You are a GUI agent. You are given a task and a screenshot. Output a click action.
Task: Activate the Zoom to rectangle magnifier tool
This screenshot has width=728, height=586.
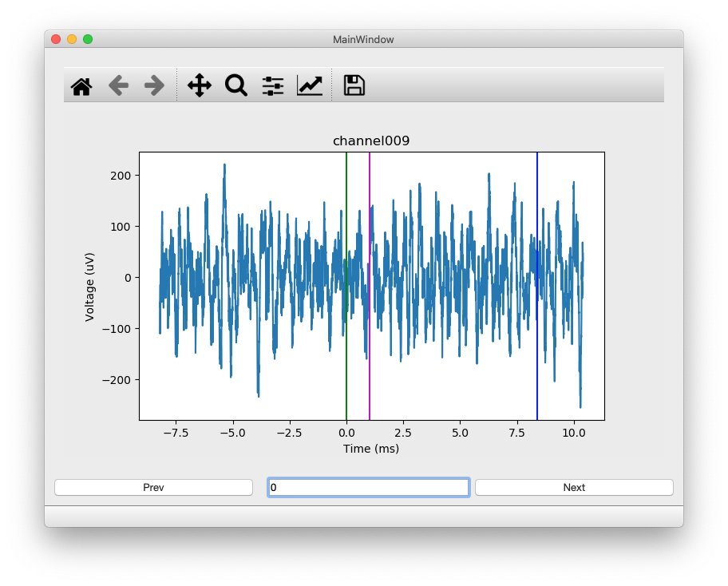(235, 85)
